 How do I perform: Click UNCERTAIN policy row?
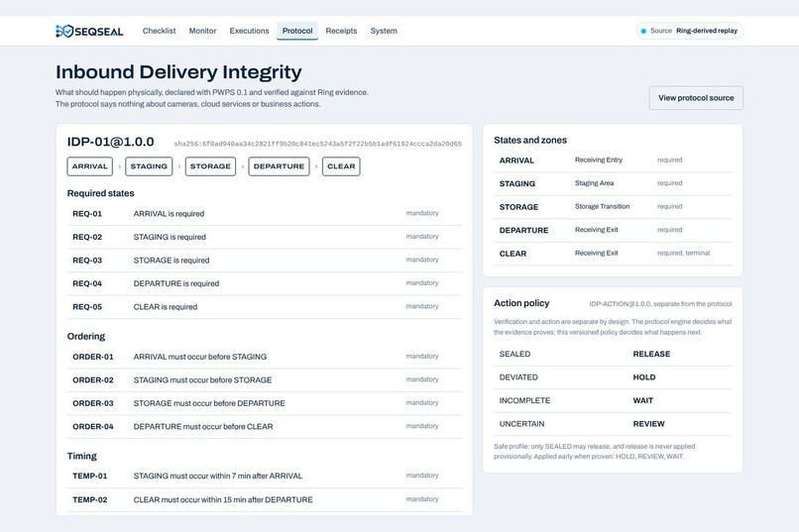pos(613,424)
